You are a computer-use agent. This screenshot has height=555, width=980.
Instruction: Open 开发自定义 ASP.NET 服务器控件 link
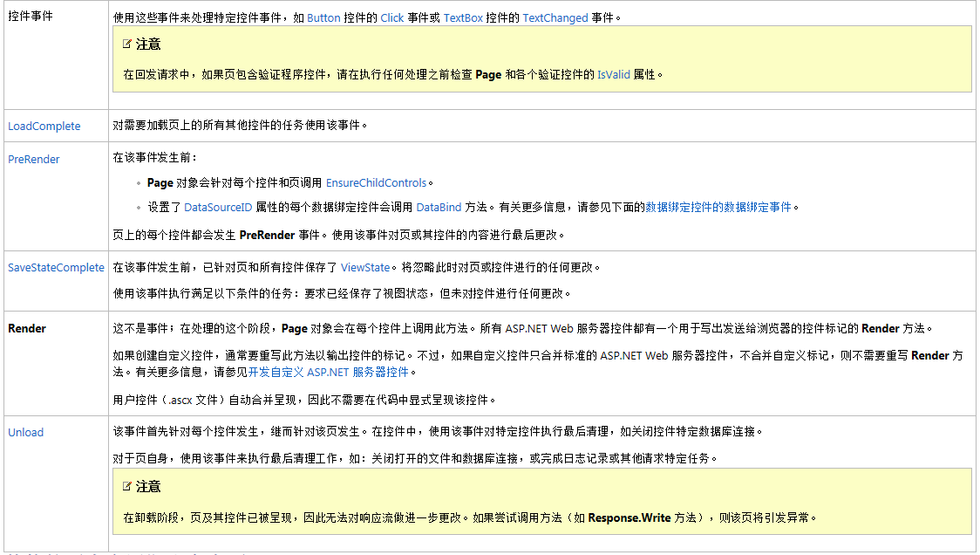click(x=328, y=372)
